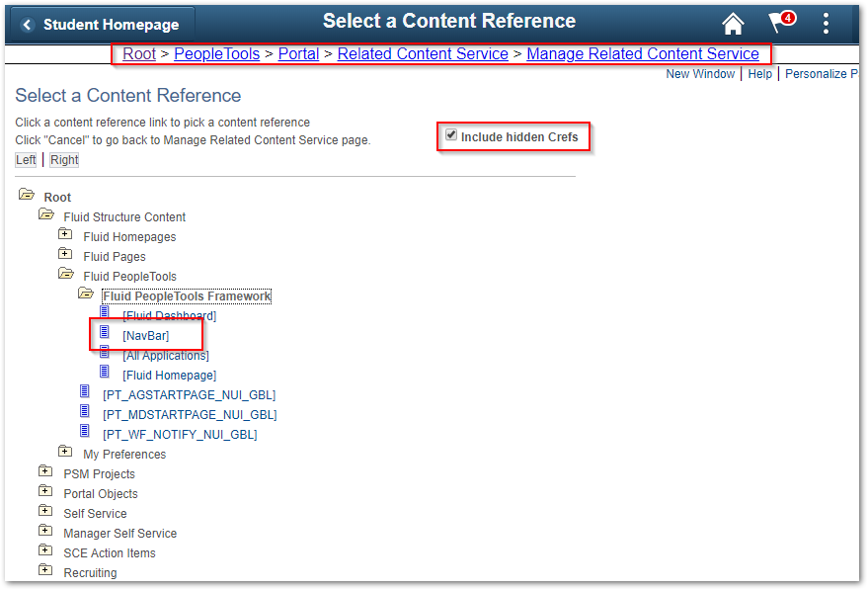The height and width of the screenshot is (590, 868).
Task: Click the Home icon in header
Action: point(733,24)
